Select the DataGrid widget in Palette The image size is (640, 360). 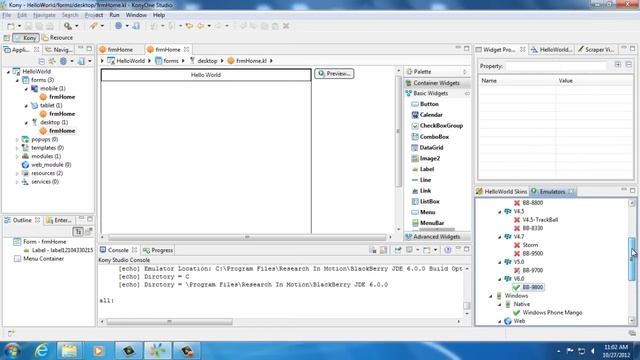click(x=427, y=147)
